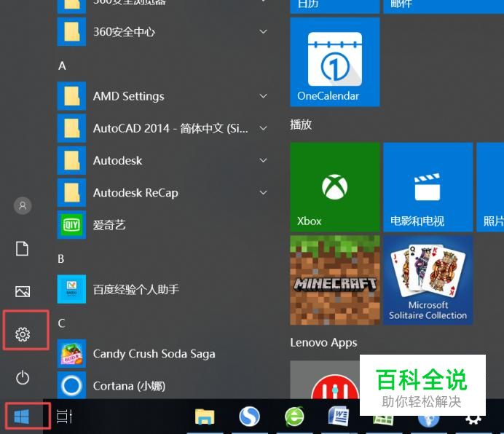Click the 360安全中心 label
Screen dimensions: 504x434
[x=124, y=32]
